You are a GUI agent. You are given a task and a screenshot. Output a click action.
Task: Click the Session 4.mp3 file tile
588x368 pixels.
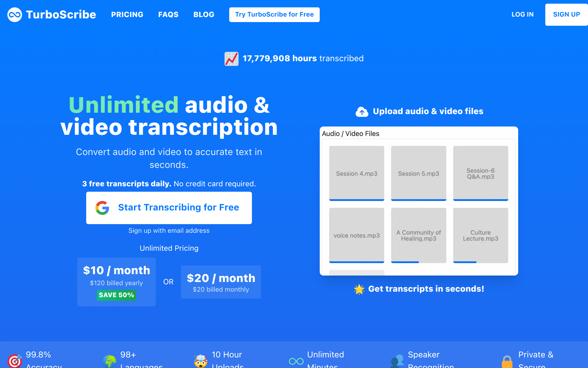click(x=357, y=173)
